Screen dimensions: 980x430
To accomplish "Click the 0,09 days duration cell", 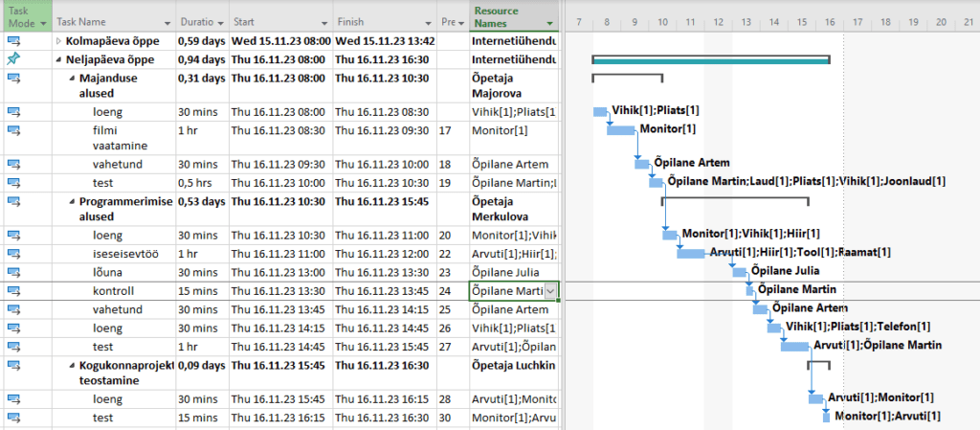I will (x=203, y=373).
